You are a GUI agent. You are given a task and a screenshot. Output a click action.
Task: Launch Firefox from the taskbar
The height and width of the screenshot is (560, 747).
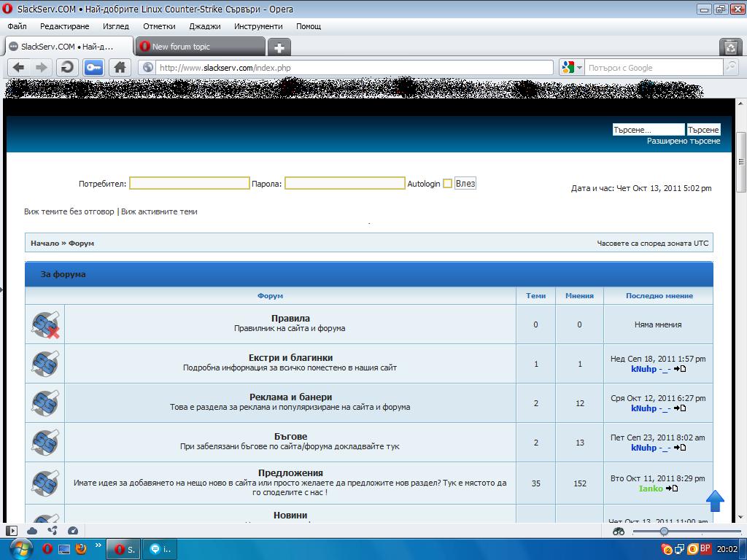coord(81,548)
